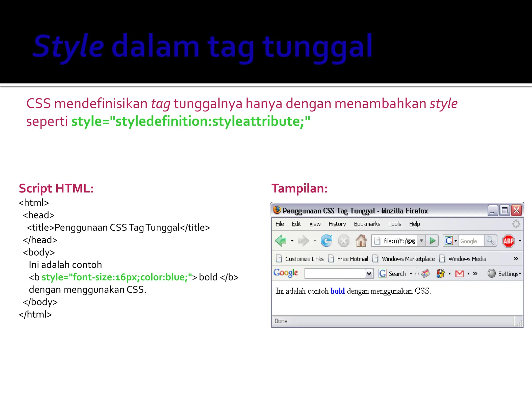Open the address bar URL history dropdown
This screenshot has height=399, width=532.
(422, 241)
